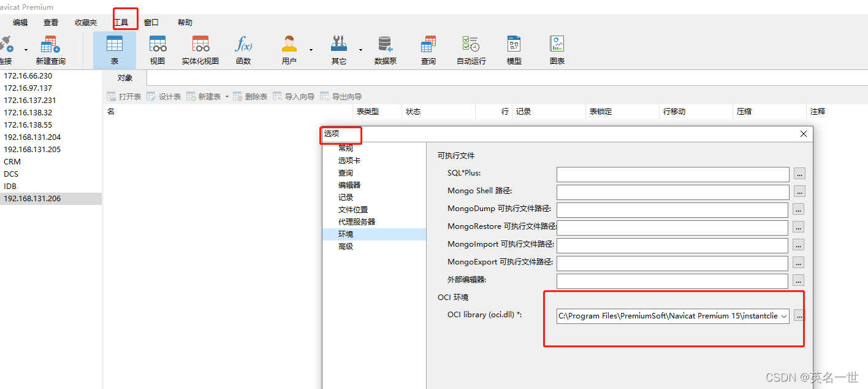
Task: Click the MongoRestore path input field
Action: click(672, 228)
